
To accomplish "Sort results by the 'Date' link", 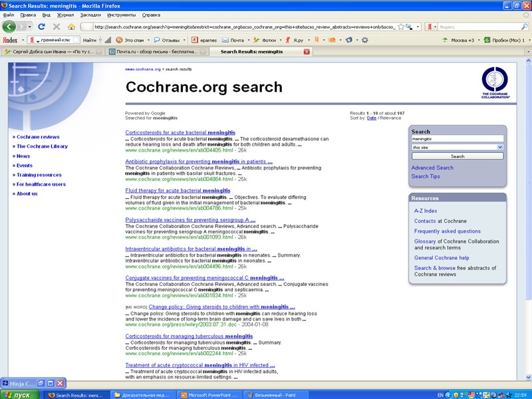I will coord(372,118).
